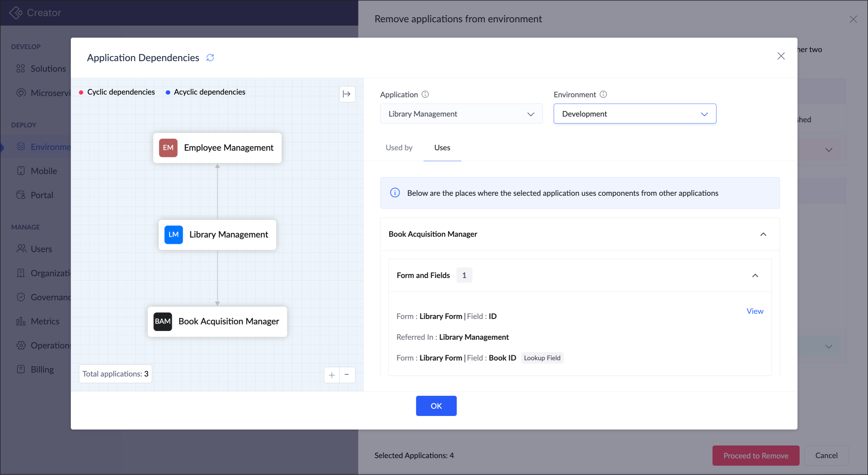
Task: Click the Environment info icon
Action: pyautogui.click(x=603, y=95)
